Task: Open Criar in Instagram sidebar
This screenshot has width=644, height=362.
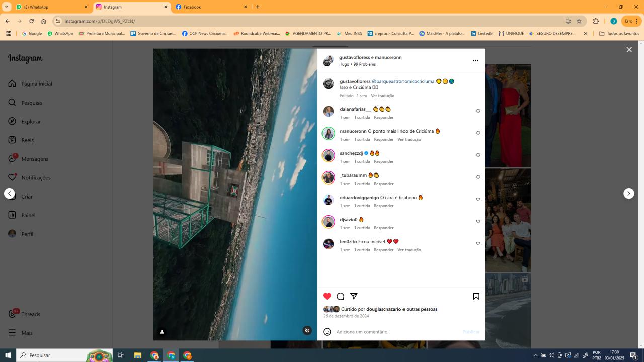Action: 21,197
